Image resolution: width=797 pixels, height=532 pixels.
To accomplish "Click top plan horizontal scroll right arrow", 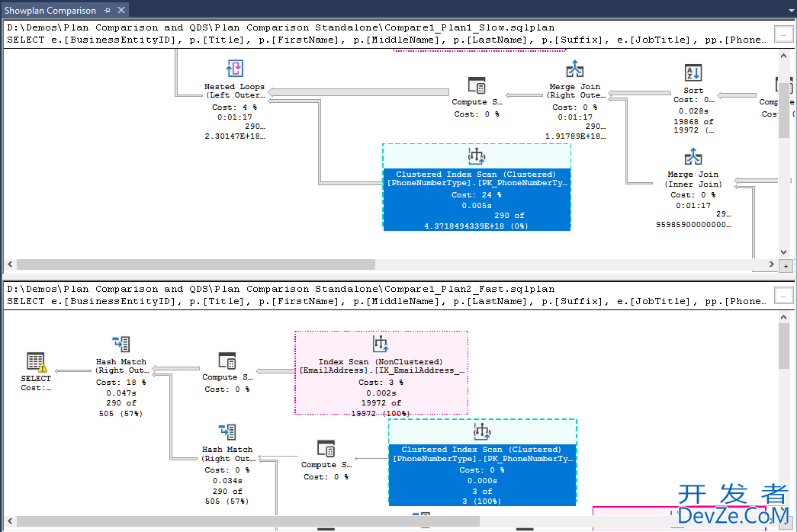I will click(772, 264).
